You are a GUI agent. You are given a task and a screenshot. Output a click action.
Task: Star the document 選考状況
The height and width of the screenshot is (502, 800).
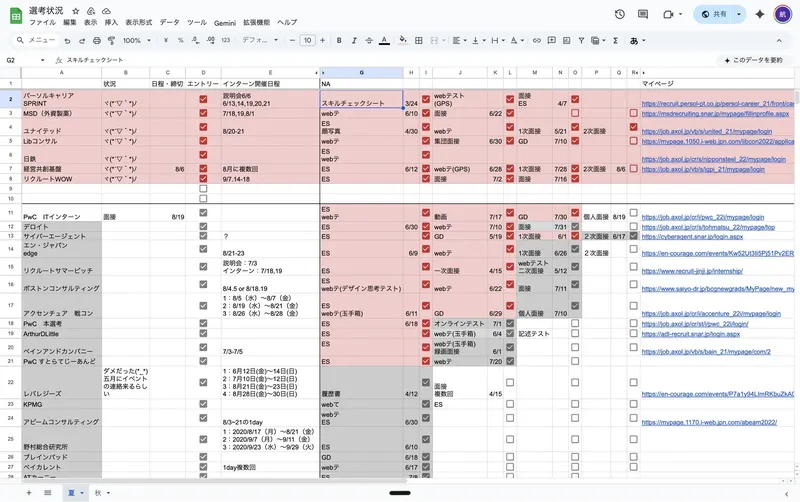click(x=76, y=11)
